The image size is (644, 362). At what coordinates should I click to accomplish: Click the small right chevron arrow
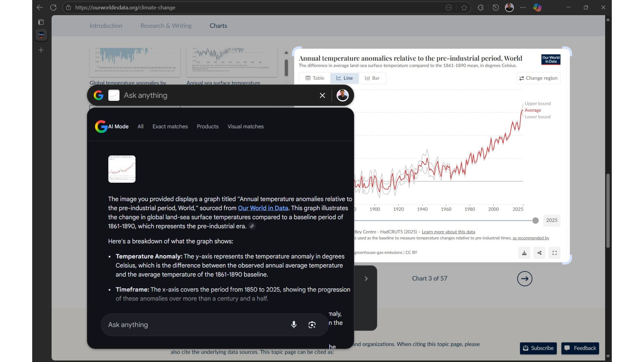pyautogui.click(x=366, y=279)
